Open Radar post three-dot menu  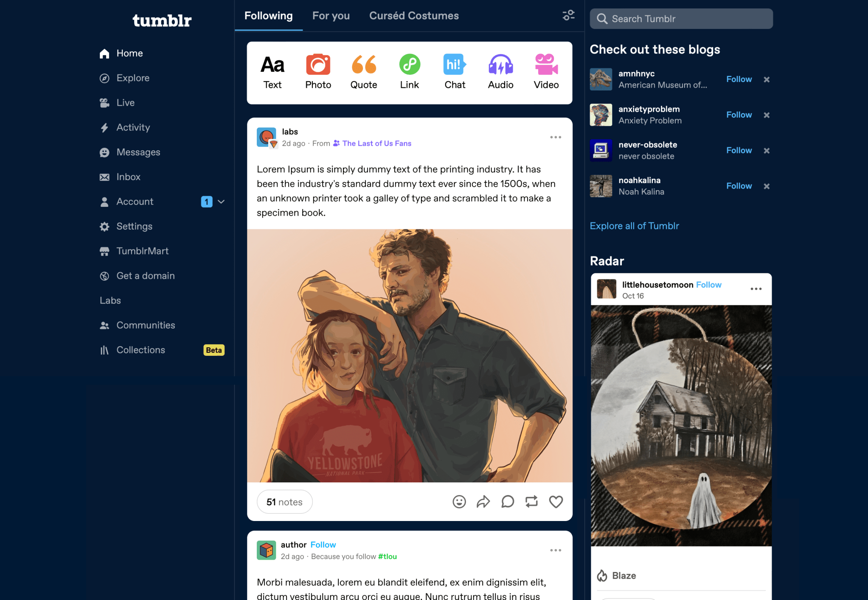pyautogui.click(x=756, y=289)
